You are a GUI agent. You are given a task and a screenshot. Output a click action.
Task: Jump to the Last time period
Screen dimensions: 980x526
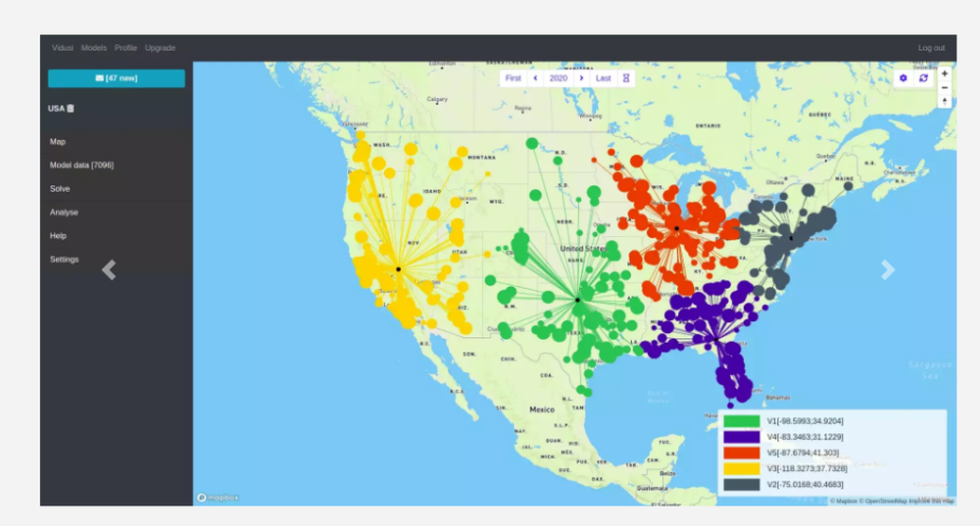[603, 78]
